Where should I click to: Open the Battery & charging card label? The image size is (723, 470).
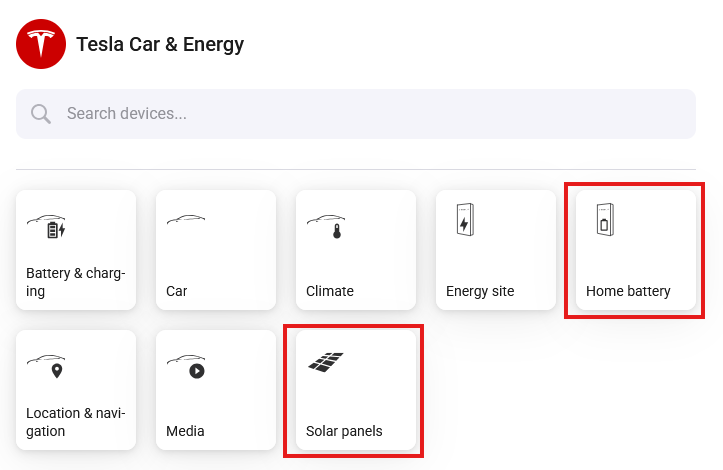click(x=76, y=282)
